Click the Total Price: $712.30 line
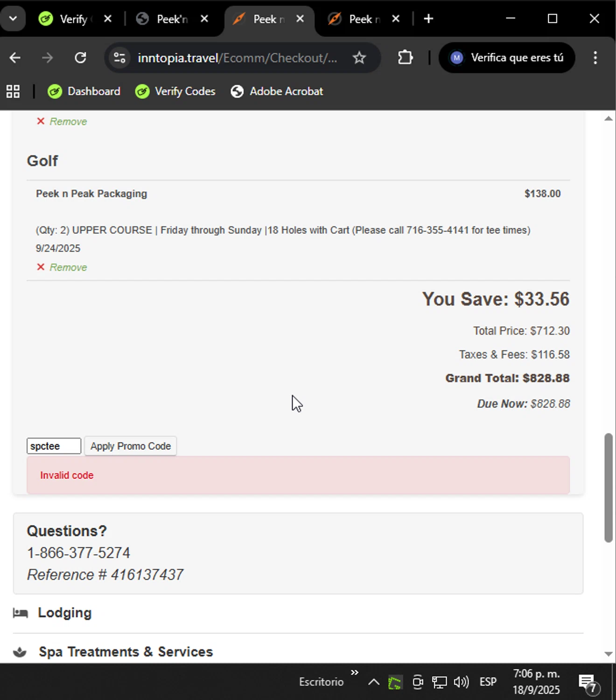Screen dimensions: 616x700 tap(522, 331)
